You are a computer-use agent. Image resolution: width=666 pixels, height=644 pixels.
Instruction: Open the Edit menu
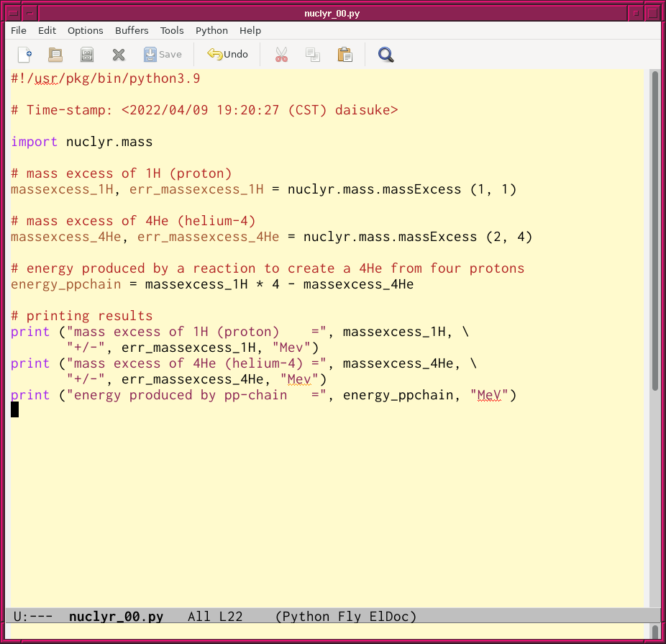(x=47, y=30)
